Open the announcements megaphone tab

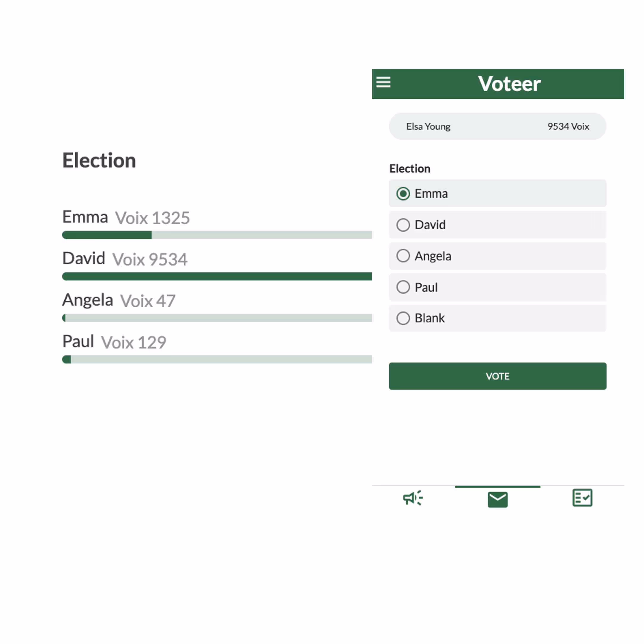(413, 498)
